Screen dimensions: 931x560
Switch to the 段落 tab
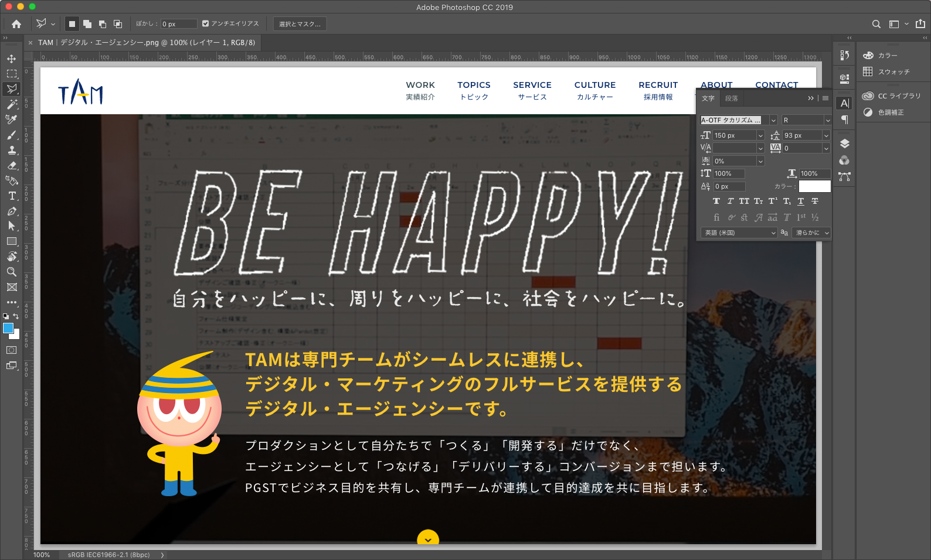tap(732, 98)
